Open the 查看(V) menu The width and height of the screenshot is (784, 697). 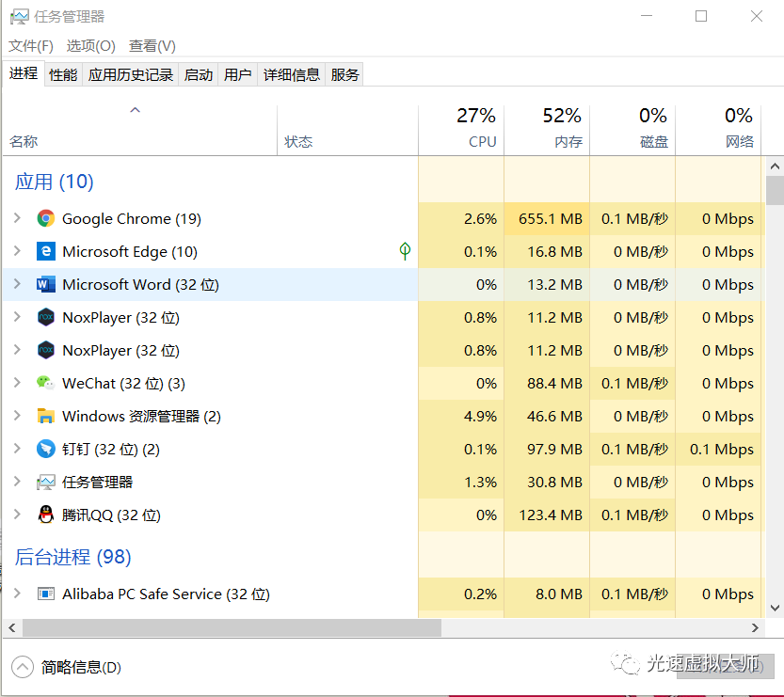[x=152, y=46]
